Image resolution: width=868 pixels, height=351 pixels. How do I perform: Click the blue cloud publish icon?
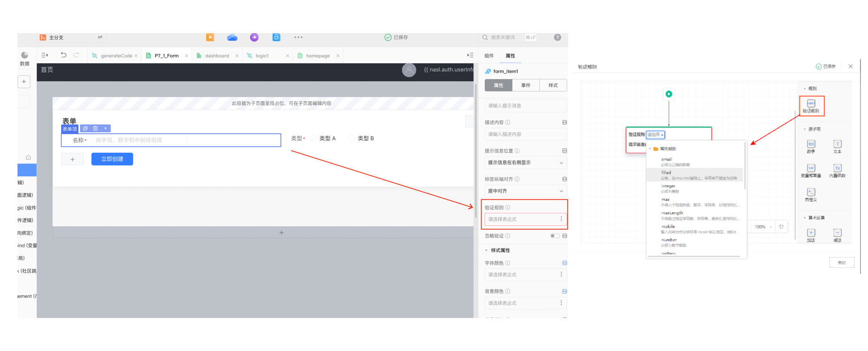pyautogui.click(x=232, y=37)
